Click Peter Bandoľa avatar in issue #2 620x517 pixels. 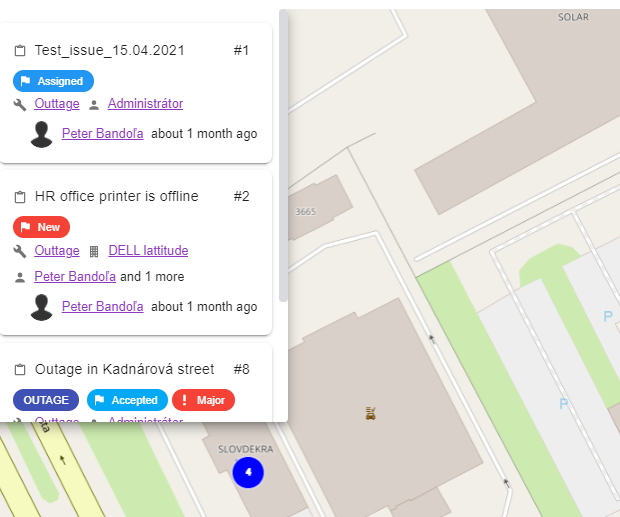coord(41,307)
